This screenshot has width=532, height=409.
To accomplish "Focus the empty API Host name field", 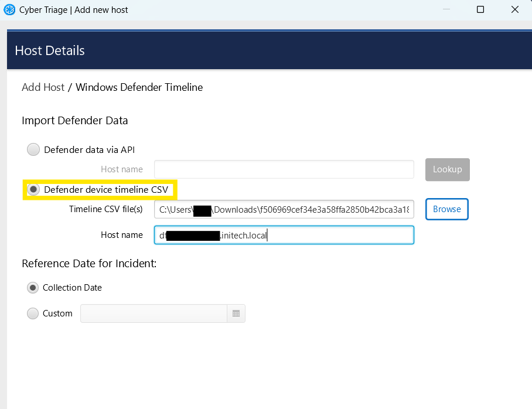I will pos(284,169).
